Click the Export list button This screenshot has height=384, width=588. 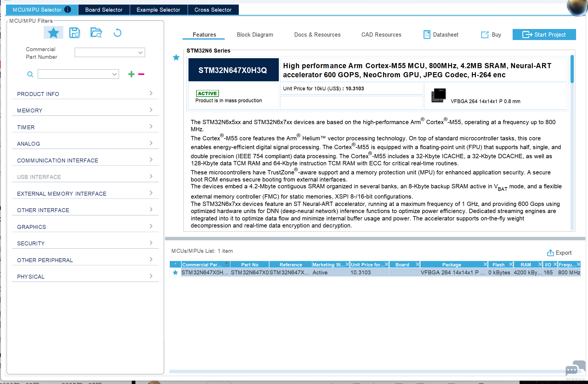coord(559,252)
